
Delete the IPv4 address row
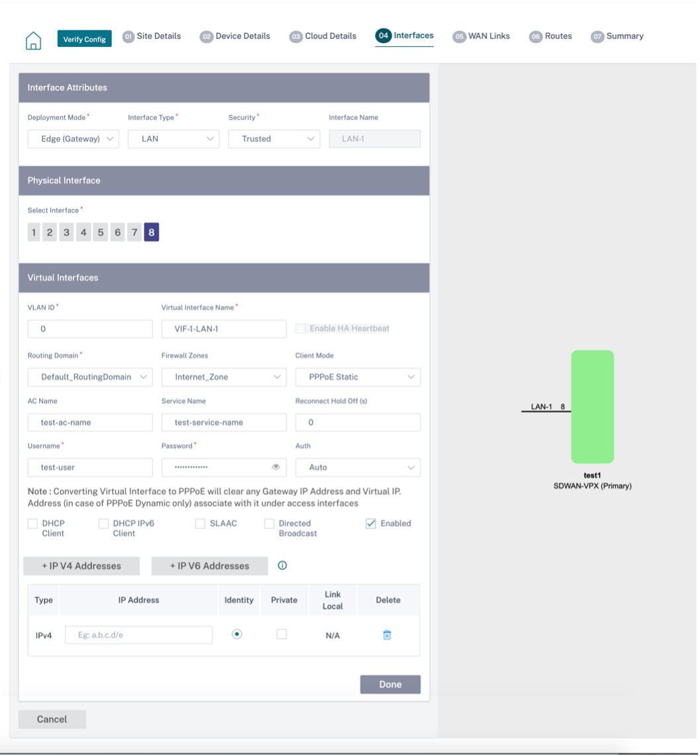387,635
